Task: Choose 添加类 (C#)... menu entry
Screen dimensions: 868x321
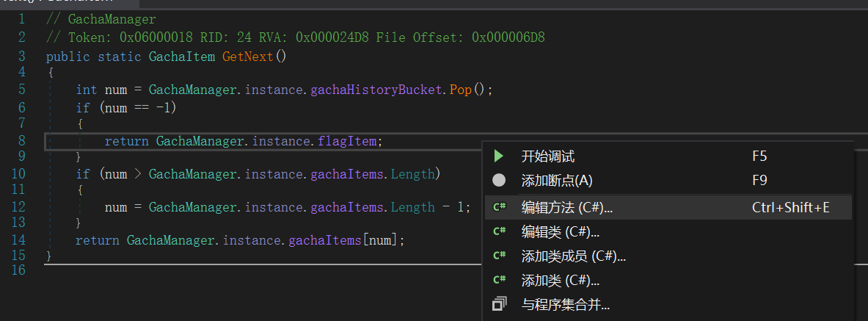Action: click(668, 280)
